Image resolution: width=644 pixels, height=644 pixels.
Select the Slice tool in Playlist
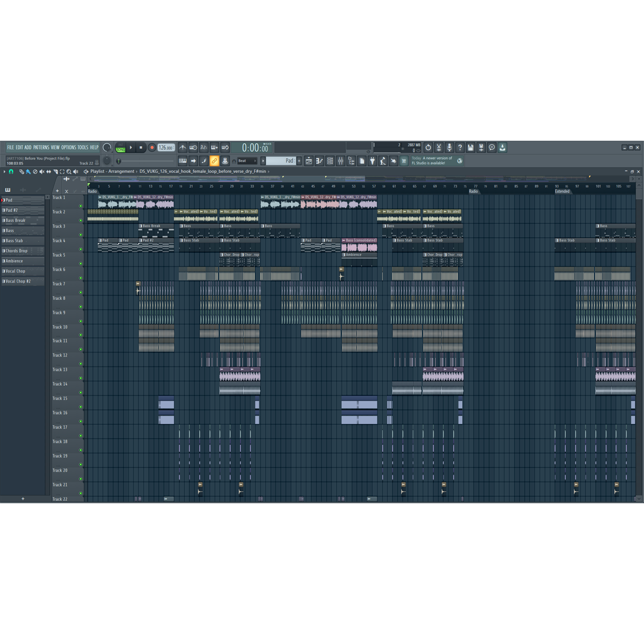point(55,172)
